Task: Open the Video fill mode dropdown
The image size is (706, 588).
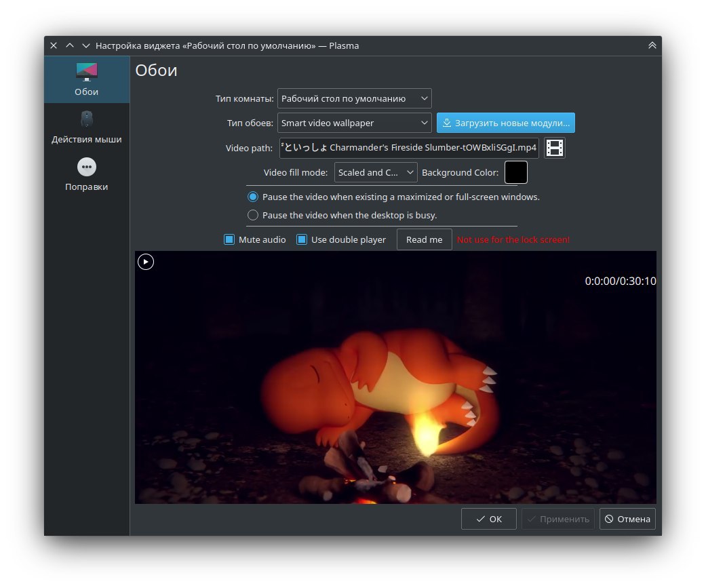Action: 376,172
